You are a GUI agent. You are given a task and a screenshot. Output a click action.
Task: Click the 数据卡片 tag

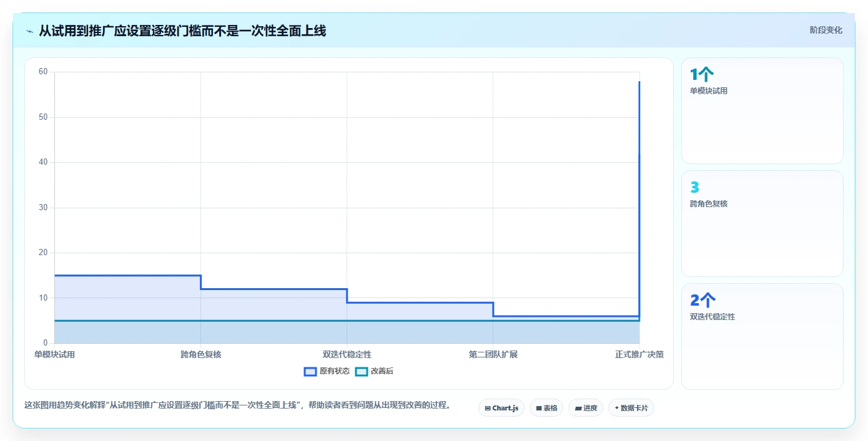tap(631, 408)
